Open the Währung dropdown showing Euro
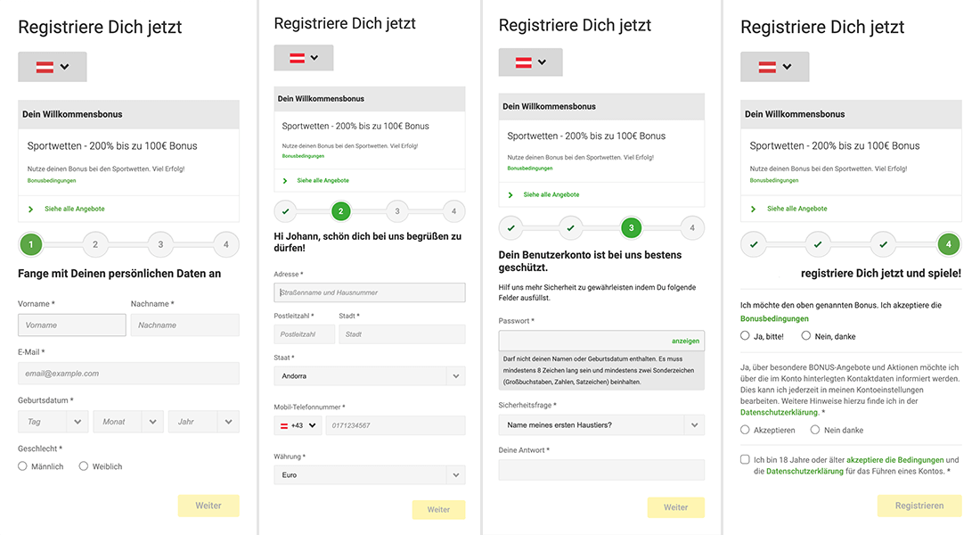Viewport: 980px width, 535px height. 369,474
